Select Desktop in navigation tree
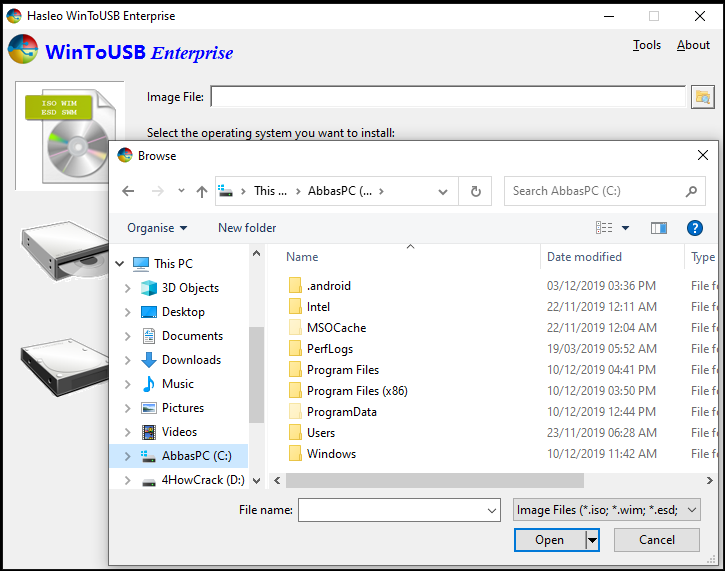This screenshot has width=725, height=571. click(x=183, y=312)
